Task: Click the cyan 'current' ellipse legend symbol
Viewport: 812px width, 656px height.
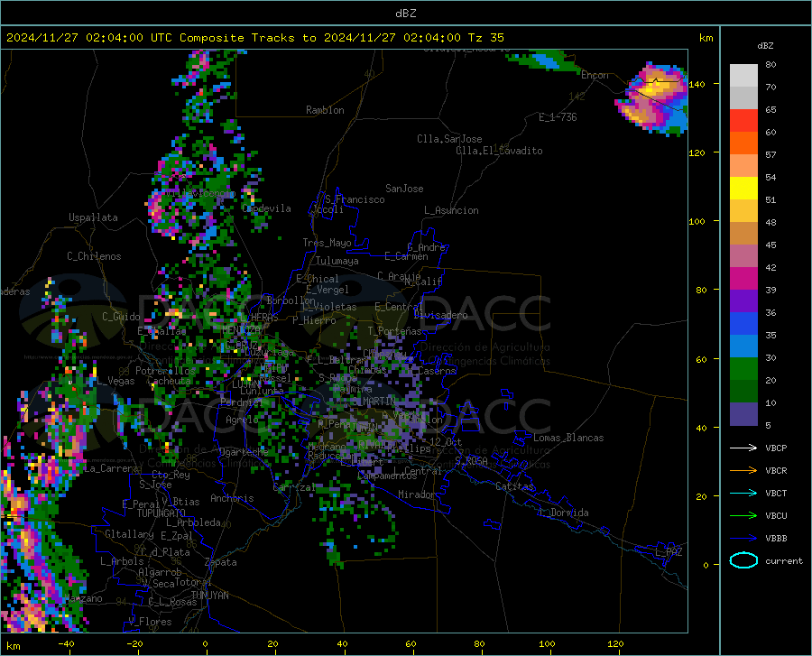Action: click(x=743, y=560)
